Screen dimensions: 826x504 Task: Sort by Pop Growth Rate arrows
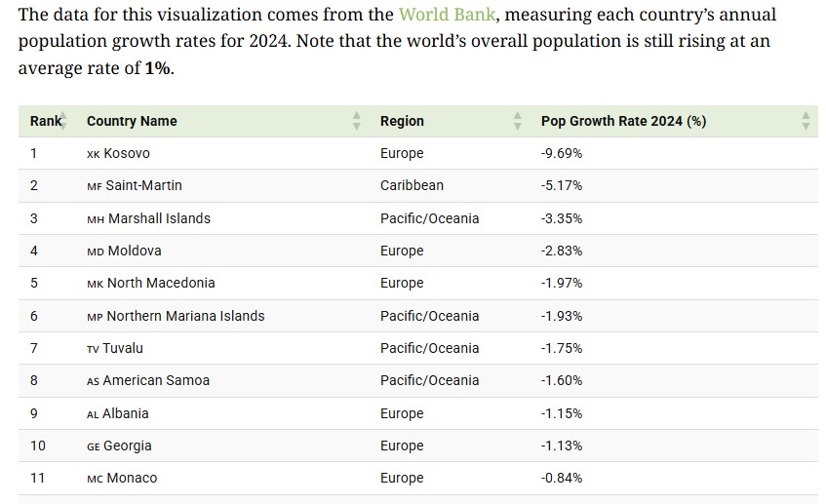pos(806,121)
